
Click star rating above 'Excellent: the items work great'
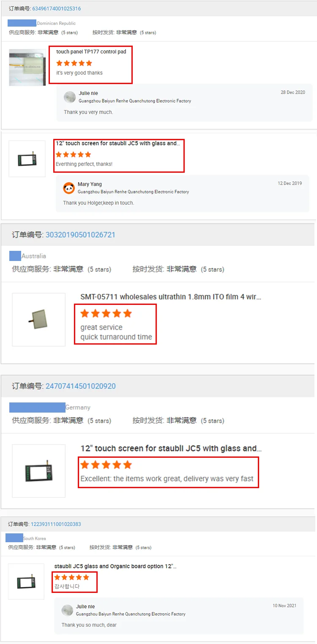106,465
